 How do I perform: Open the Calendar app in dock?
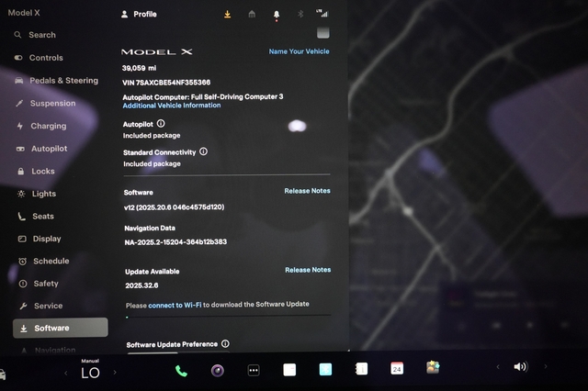pos(397,368)
